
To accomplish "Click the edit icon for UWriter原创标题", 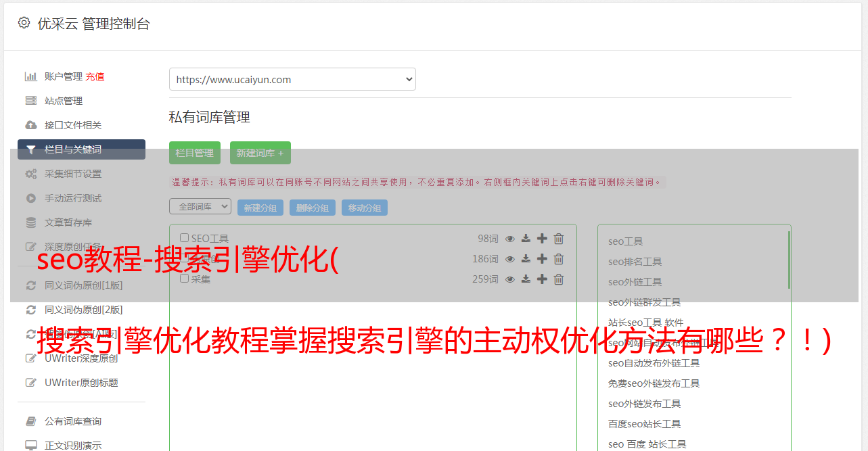I will 31,383.
